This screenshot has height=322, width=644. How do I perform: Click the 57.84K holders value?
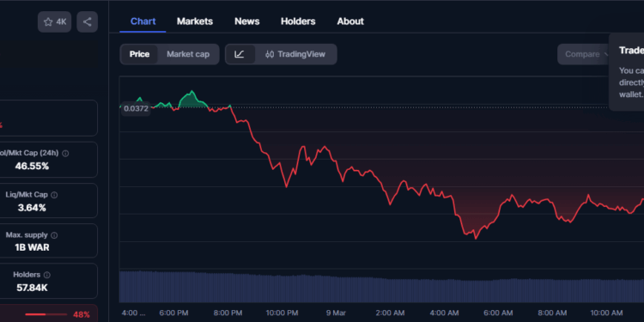coord(32,288)
